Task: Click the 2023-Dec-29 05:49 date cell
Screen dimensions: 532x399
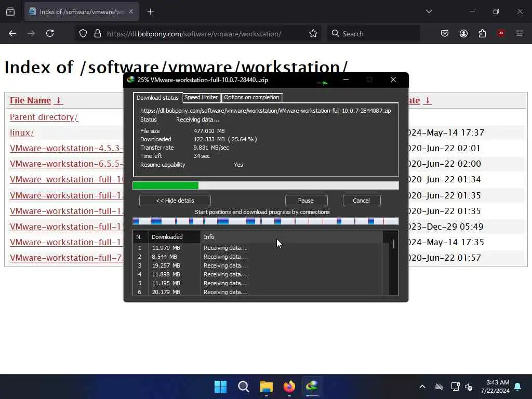Action: pyautogui.click(x=446, y=227)
